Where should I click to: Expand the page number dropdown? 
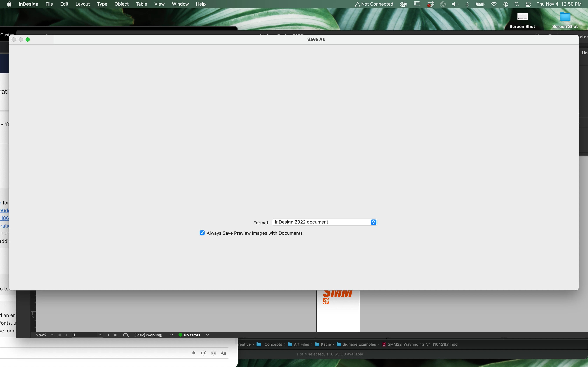[100, 335]
